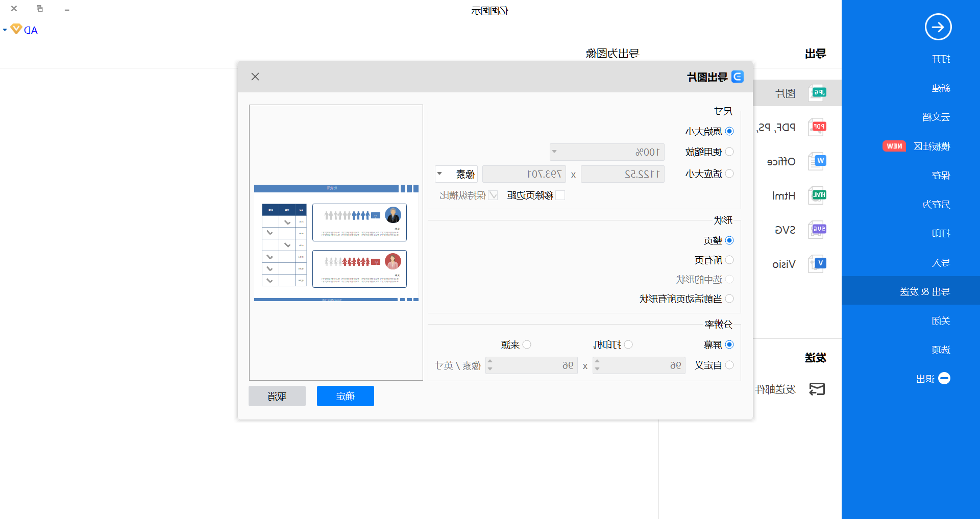Toggle the 保持纵横比 checkbox
The height and width of the screenshot is (519, 980).
[x=493, y=195]
